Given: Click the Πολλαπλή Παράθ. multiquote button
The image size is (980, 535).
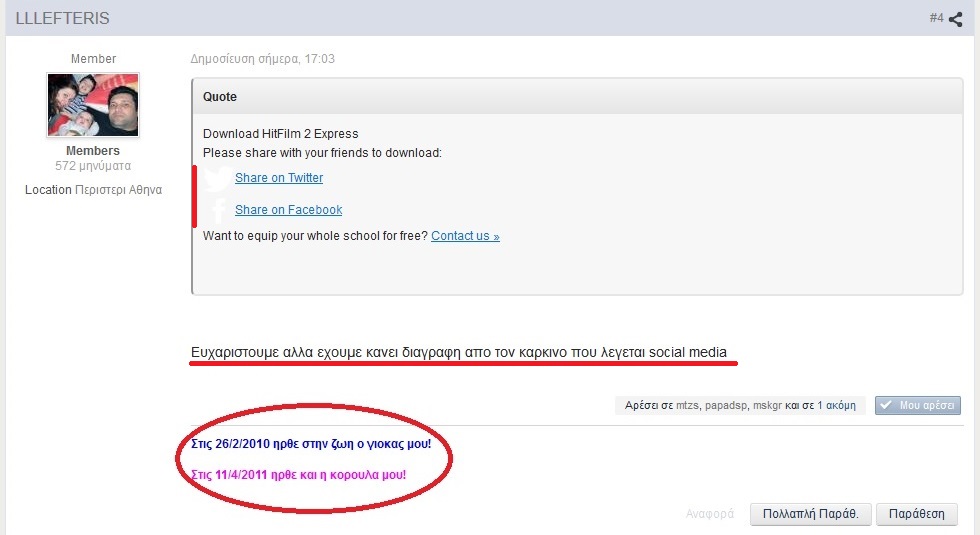Looking at the screenshot, I should (811, 514).
